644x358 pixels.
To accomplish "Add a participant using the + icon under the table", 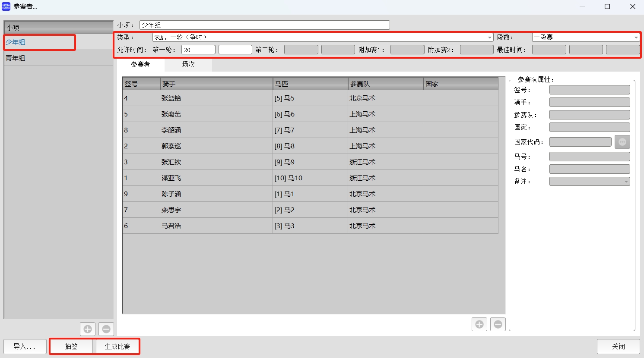I will [x=479, y=324].
